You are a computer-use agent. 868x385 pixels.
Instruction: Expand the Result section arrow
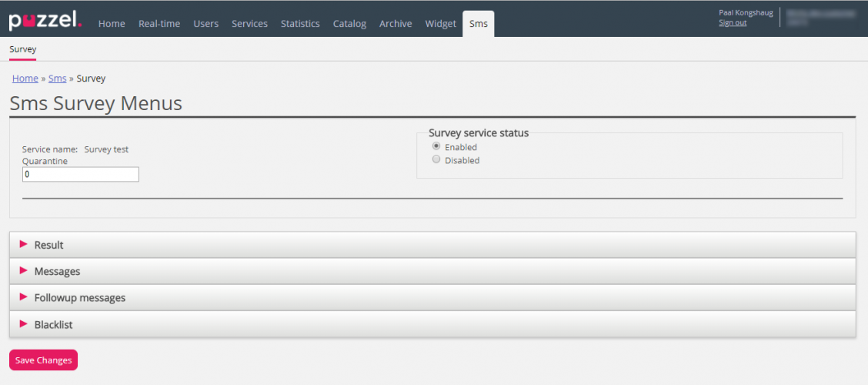pos(23,245)
